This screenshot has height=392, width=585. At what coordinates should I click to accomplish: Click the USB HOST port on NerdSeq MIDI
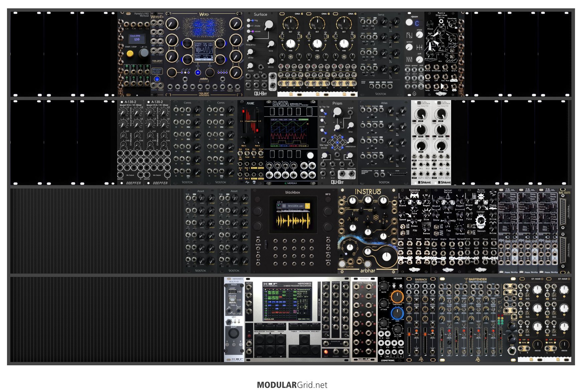[x=232, y=292]
